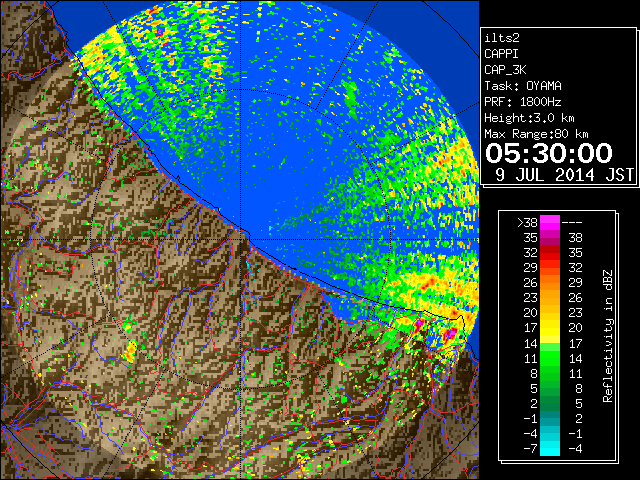Click the 'Task: OYAMA' line

(523, 86)
